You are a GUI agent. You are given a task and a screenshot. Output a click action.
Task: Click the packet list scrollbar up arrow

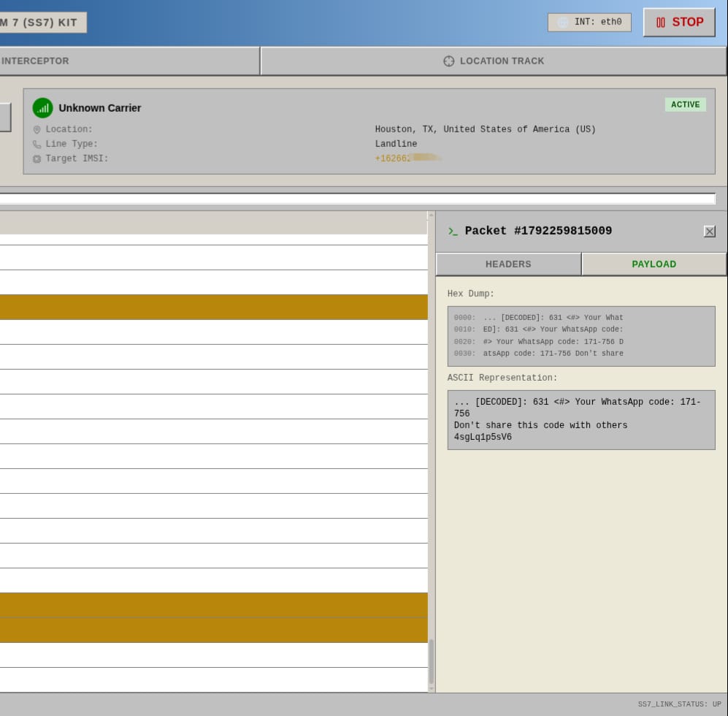point(432,215)
